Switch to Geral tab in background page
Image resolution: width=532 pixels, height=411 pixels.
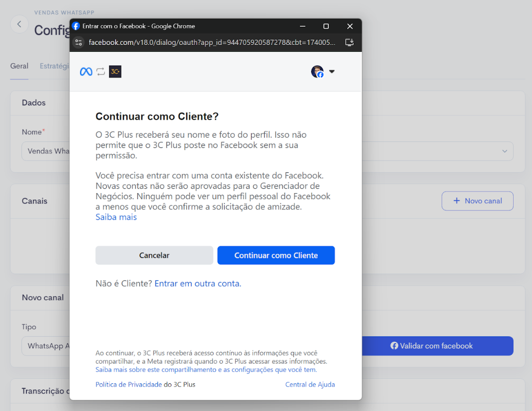(19, 66)
